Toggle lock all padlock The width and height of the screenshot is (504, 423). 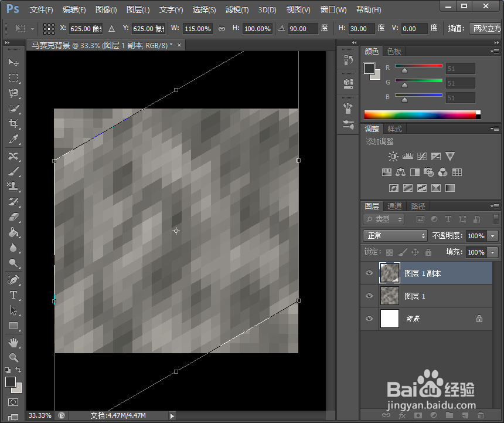[x=428, y=252]
